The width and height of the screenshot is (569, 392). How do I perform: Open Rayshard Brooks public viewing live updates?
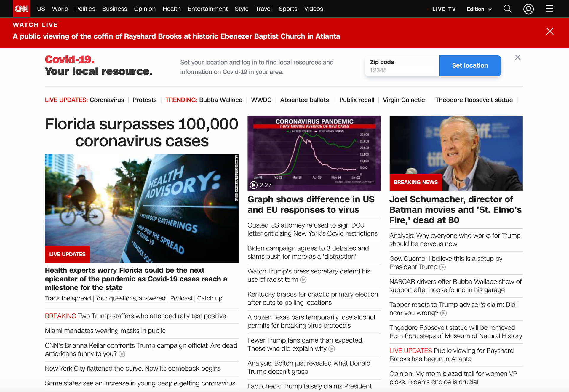tap(452, 355)
